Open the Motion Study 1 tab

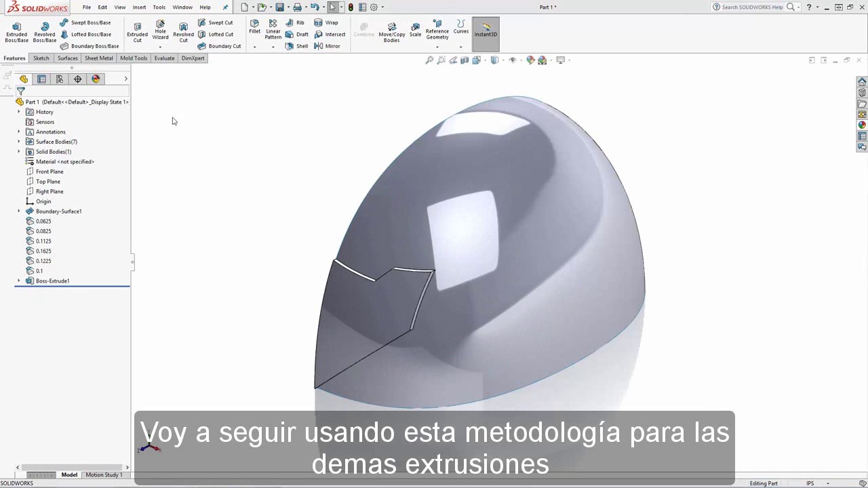pos(104,474)
